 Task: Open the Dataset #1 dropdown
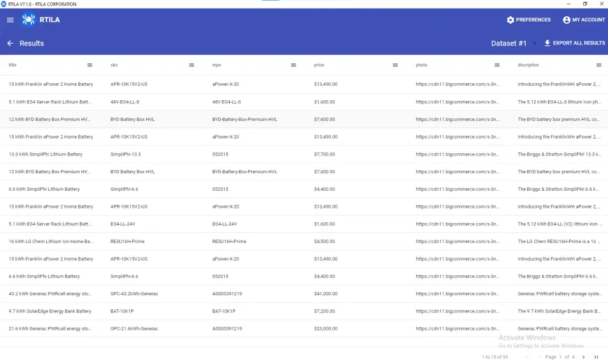513,43
